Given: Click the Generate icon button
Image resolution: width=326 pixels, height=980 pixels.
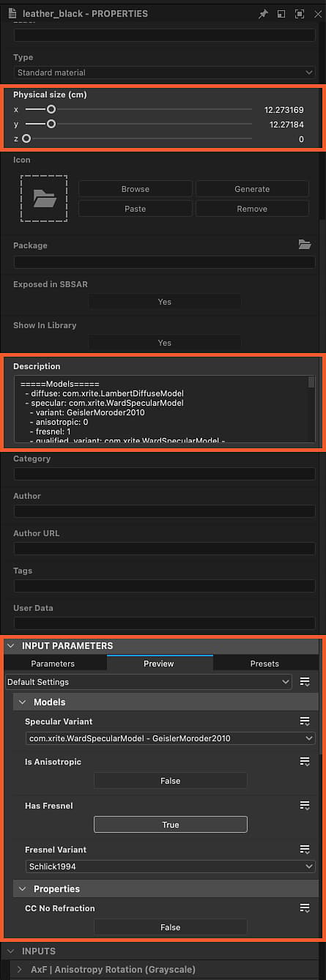Looking at the screenshot, I should [x=252, y=189].
